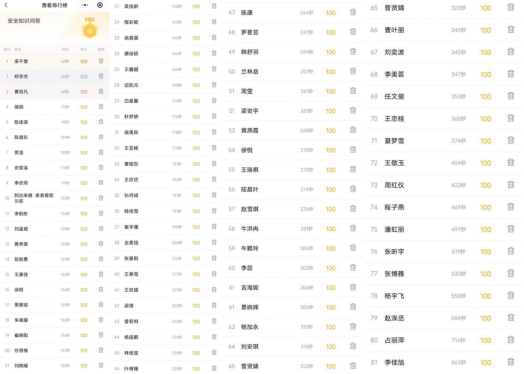This screenshot has height=374, width=524.
Task: Delete rank 73 entry with trash icon
Action: 511,185
